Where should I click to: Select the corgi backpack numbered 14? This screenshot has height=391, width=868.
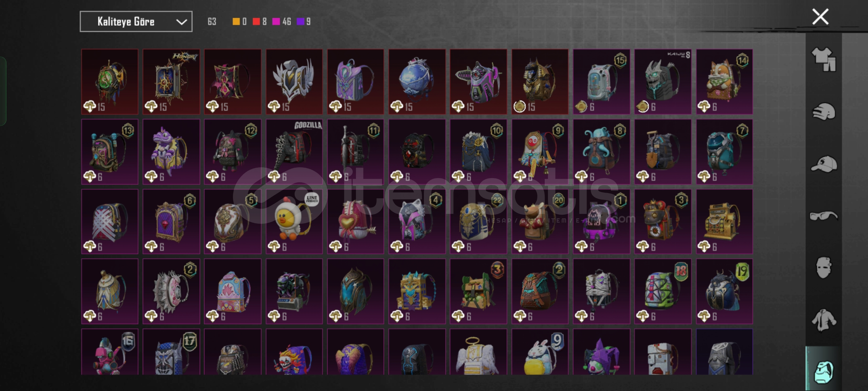pos(724,82)
